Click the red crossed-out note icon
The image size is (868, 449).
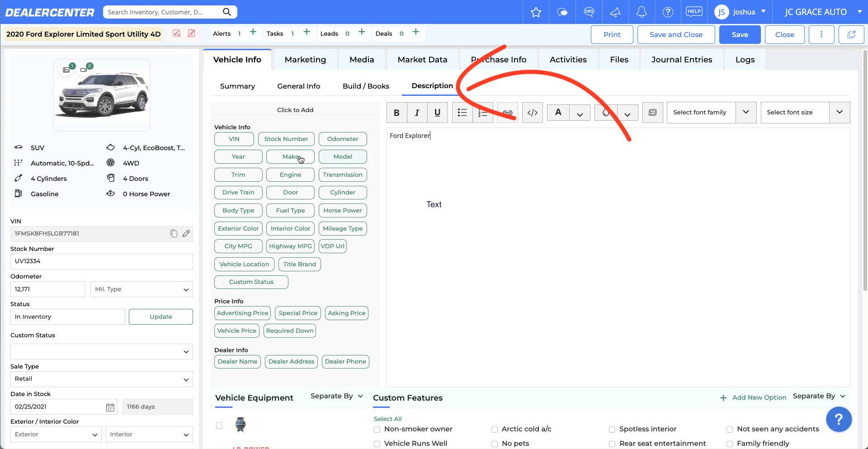point(192,33)
